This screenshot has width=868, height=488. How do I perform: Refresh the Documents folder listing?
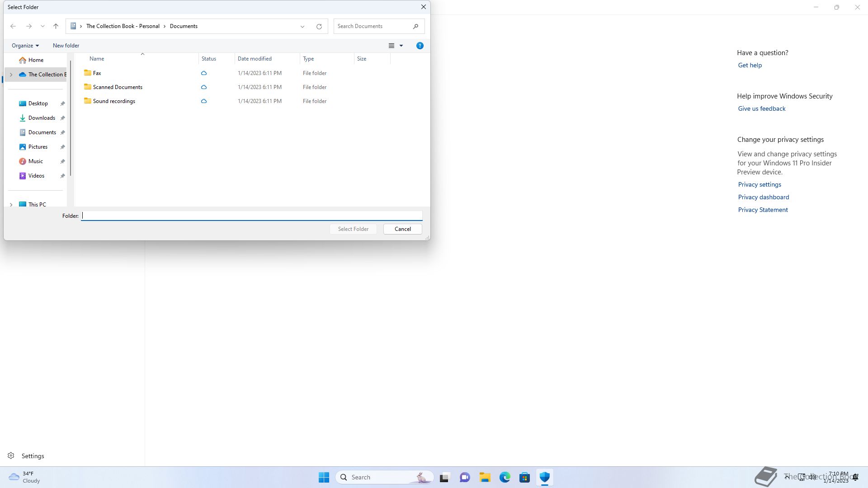(x=319, y=26)
